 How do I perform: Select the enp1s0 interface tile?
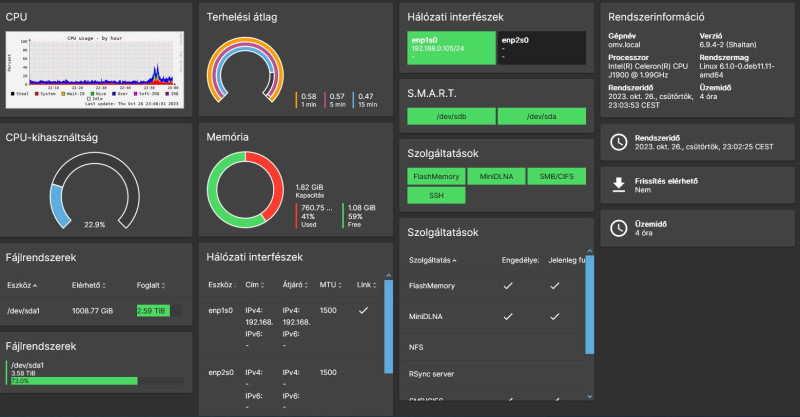tap(451, 48)
